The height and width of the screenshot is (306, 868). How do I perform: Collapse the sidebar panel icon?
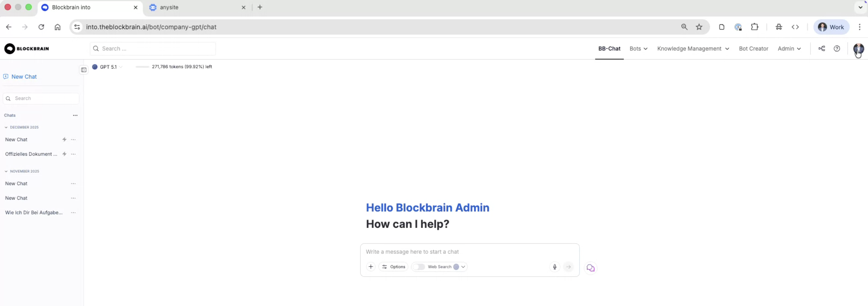[x=84, y=70]
